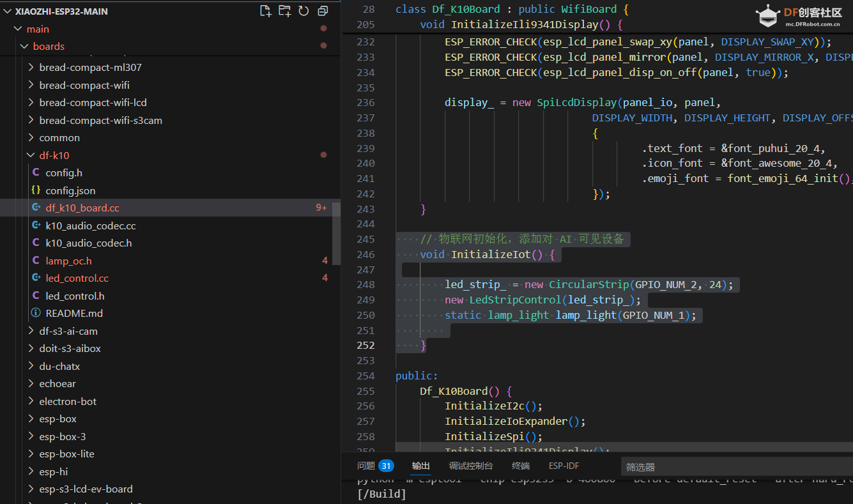Click the C icon beside config.h
The width and height of the screenshot is (853, 504).
[x=36, y=172]
